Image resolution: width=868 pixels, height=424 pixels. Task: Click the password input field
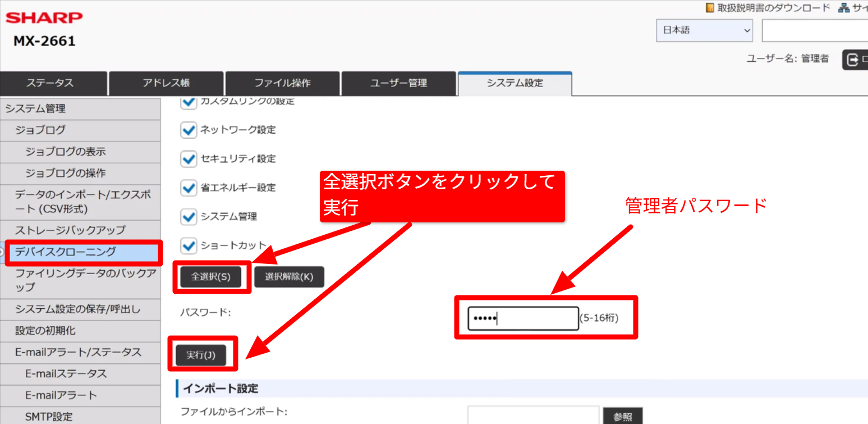pyautogui.click(x=523, y=318)
